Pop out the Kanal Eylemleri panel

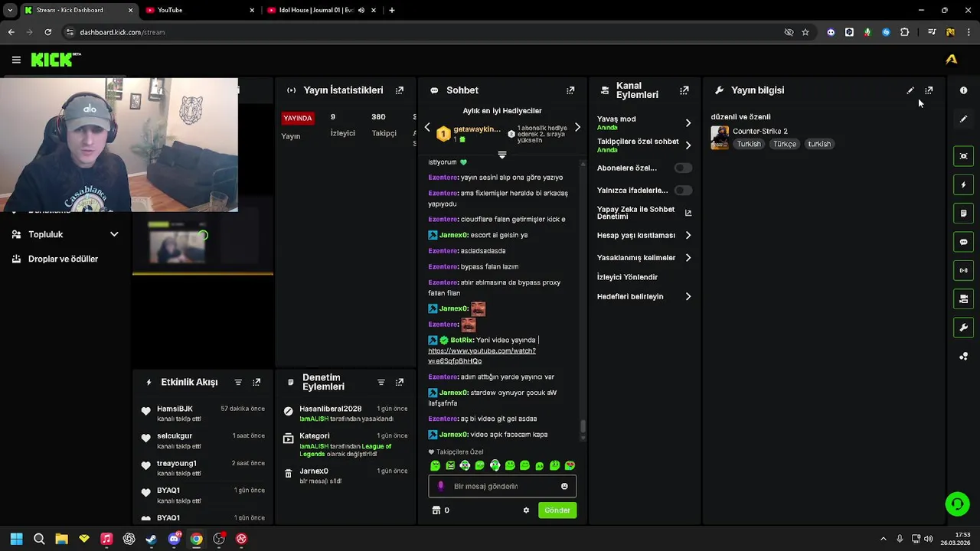(x=684, y=90)
